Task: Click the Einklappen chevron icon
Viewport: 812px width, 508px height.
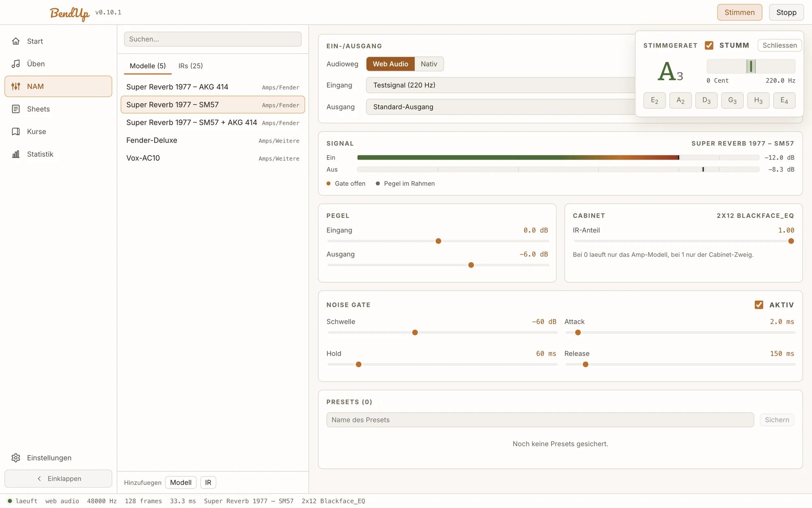Action: click(x=39, y=479)
